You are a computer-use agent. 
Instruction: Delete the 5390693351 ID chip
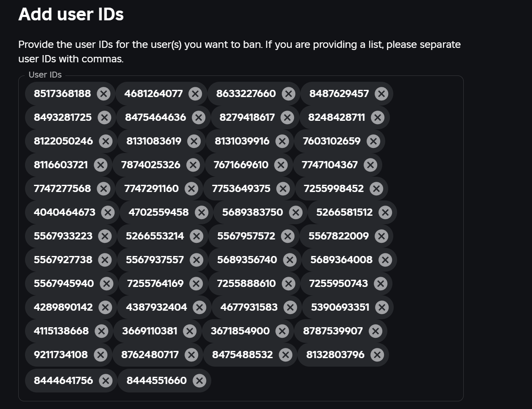[x=382, y=307]
